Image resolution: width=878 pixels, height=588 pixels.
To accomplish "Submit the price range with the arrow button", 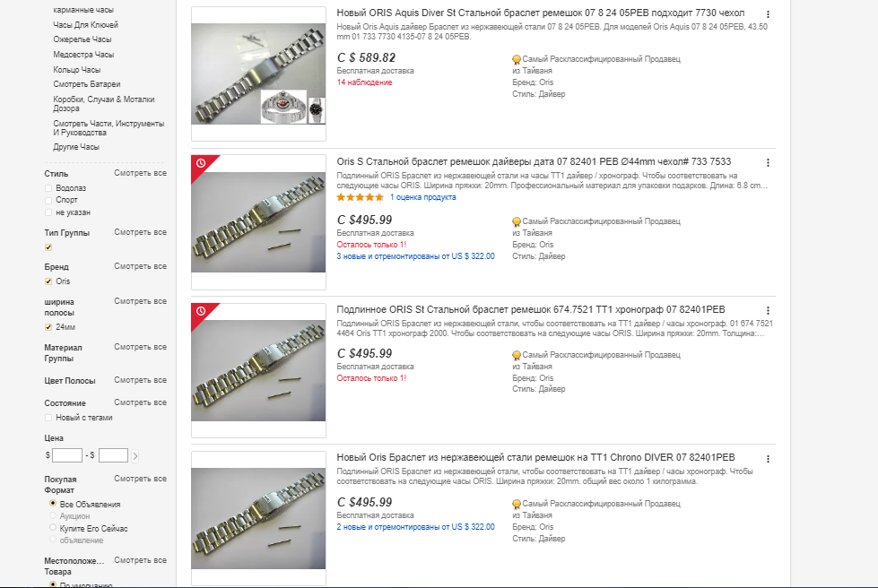I will 135,455.
